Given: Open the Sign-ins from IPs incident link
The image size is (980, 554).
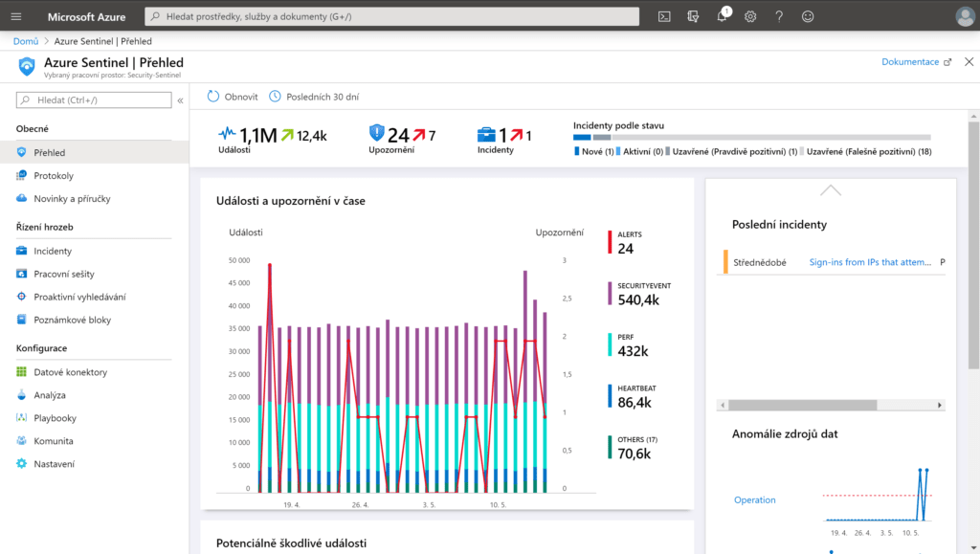Looking at the screenshot, I should tap(870, 262).
